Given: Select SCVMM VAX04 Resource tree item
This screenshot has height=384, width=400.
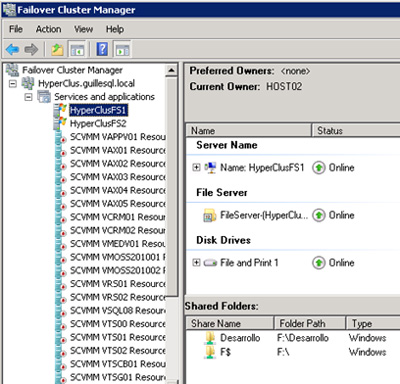Looking at the screenshot, I should pos(118,190).
